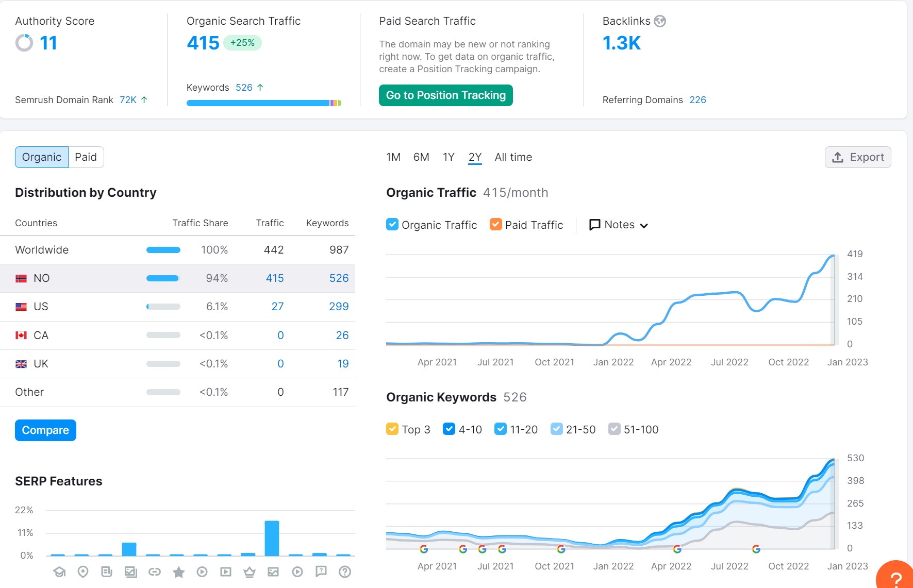Expand the Notes dropdown
Screen dimensions: 913x588
[x=618, y=225]
